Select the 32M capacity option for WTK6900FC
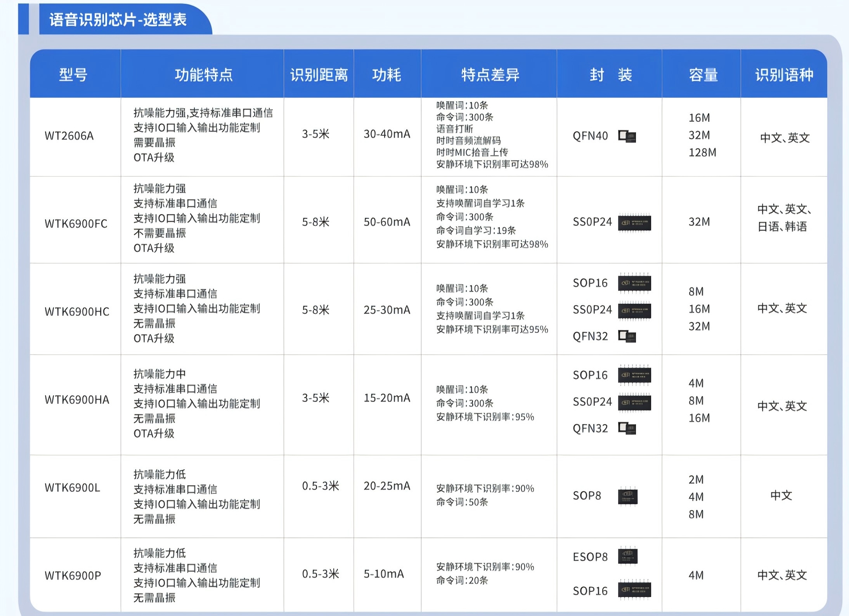849x616 pixels. pos(699,222)
